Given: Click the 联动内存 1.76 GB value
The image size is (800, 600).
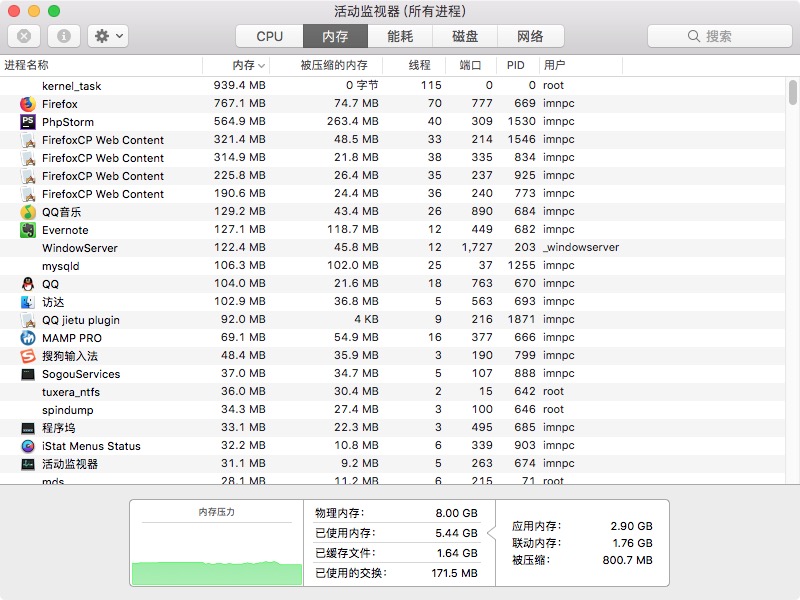Looking at the screenshot, I should click(x=633, y=543).
